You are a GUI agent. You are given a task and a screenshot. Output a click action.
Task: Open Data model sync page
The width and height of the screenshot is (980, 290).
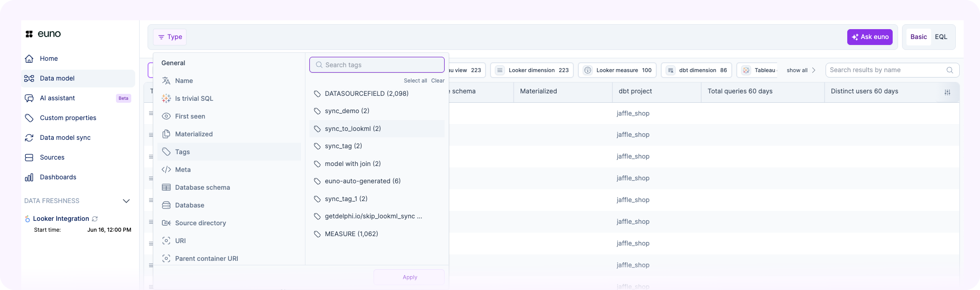coord(65,137)
